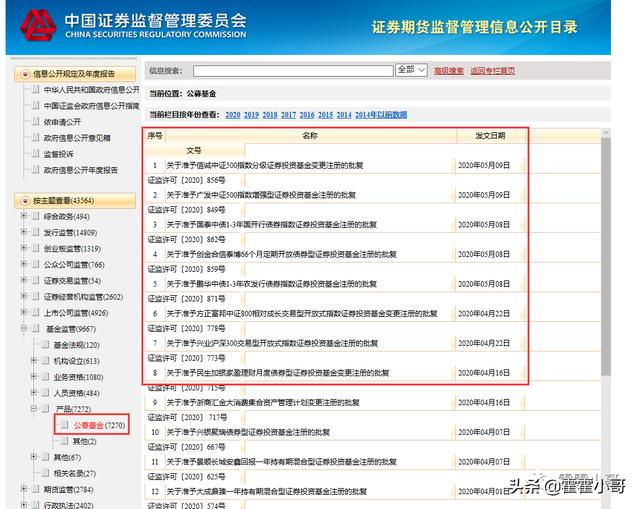640x509 pixels.
Task: View records for year 2018
Action: [270, 115]
